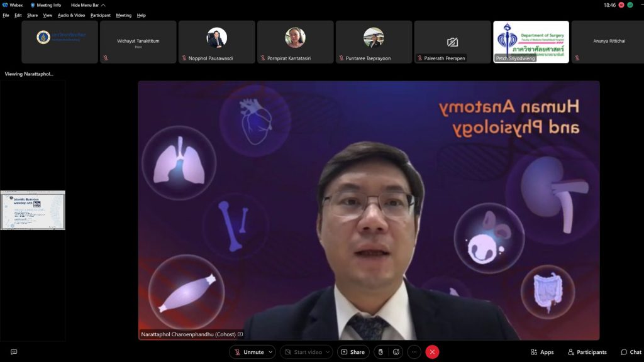Select Nopphol Pausawasdi's video tile
Image resolution: width=644 pixels, height=362 pixels.
(x=216, y=41)
